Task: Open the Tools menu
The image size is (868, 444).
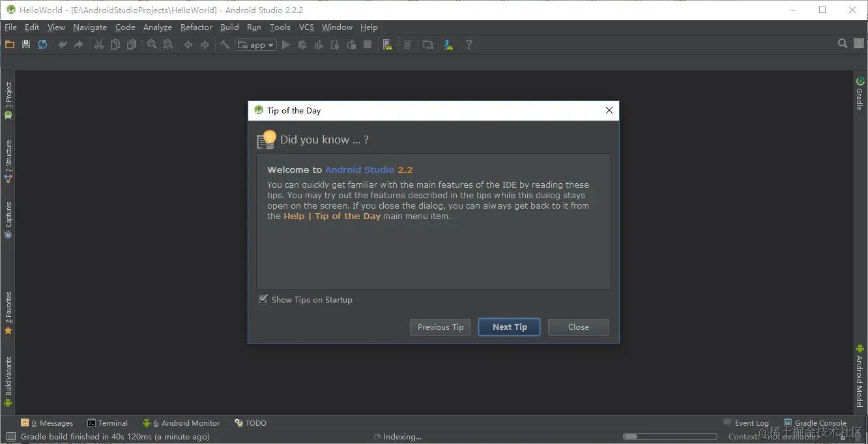Action: [x=280, y=27]
